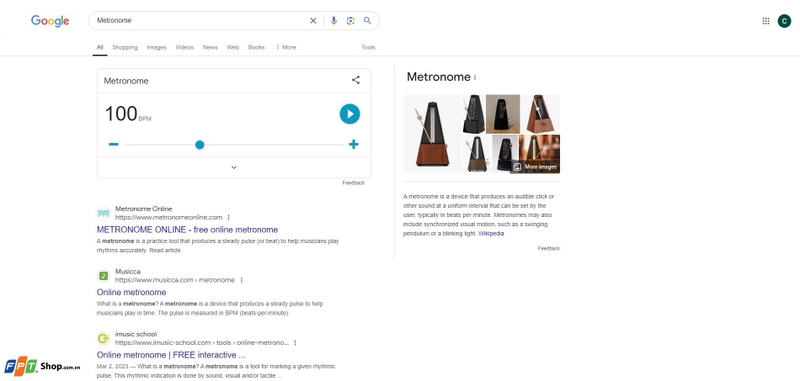
Task: Select the All search tab
Action: coord(100,47)
